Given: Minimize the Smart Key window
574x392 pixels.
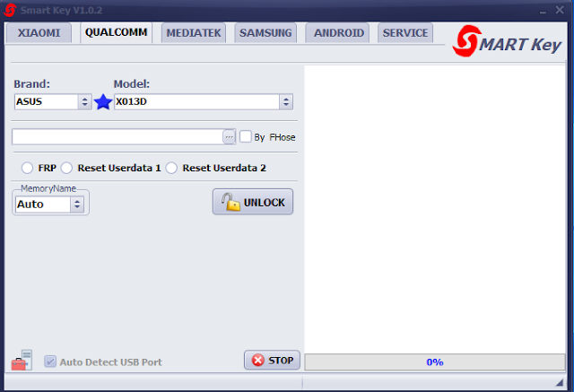Looking at the screenshot, I should [543, 11].
